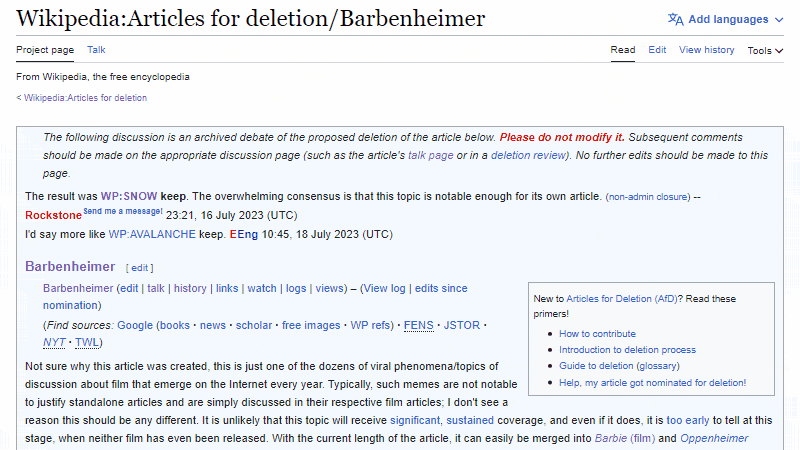
Task: Open 'How to contribute' primer
Action: click(x=597, y=334)
